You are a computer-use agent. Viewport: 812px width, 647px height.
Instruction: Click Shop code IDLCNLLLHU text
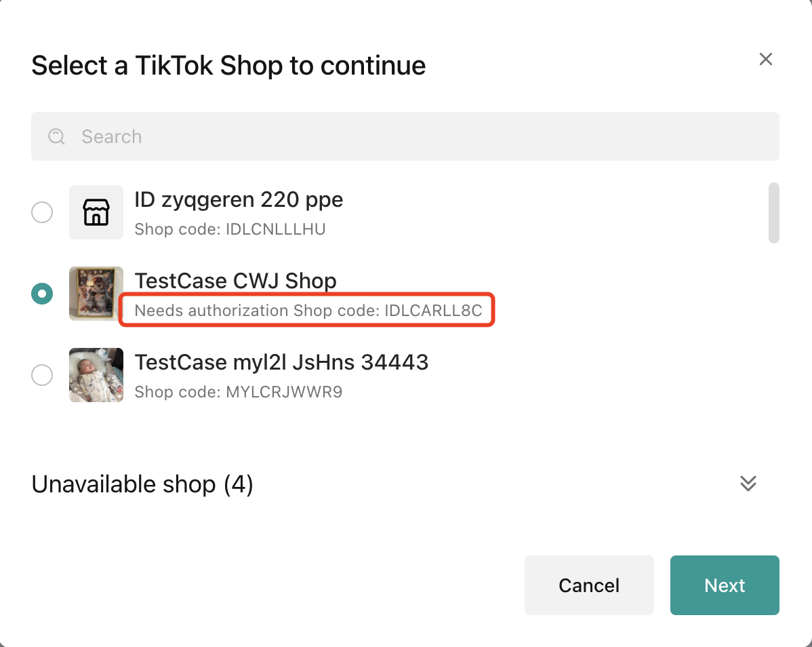click(230, 229)
